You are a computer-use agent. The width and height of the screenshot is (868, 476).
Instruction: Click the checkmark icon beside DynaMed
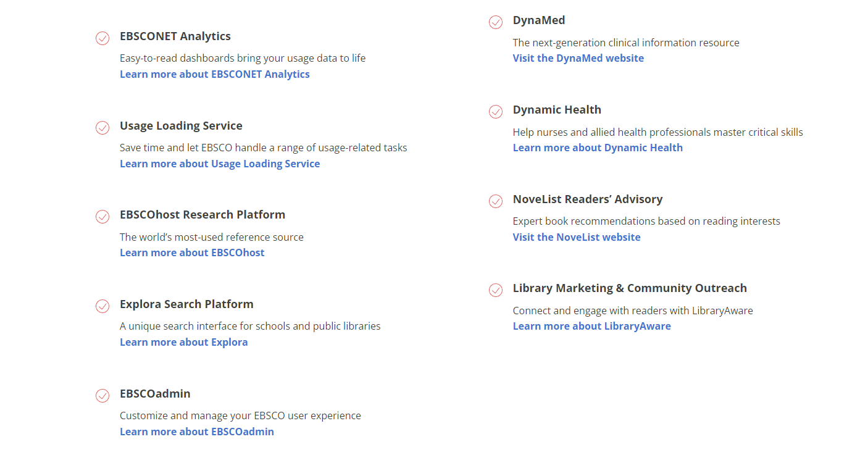[496, 22]
